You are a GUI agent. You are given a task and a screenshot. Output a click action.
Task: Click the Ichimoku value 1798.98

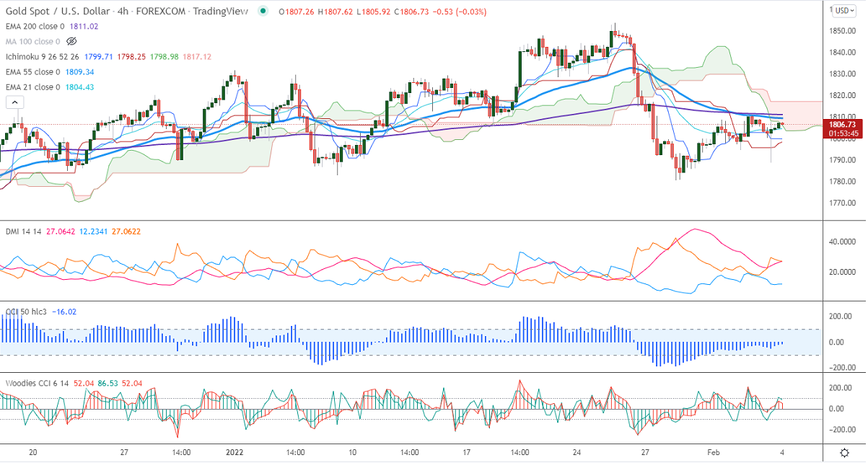point(164,57)
